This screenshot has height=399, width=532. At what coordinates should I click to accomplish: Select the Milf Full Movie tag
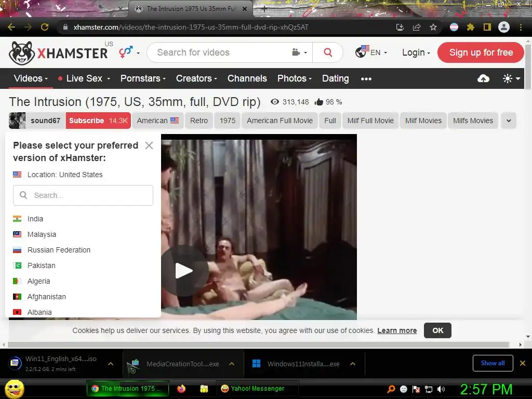coord(370,121)
